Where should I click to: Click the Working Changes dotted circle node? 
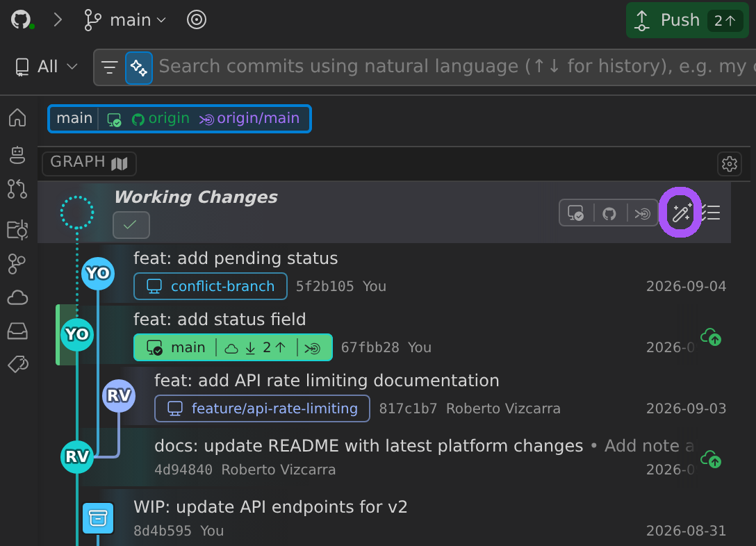click(77, 213)
